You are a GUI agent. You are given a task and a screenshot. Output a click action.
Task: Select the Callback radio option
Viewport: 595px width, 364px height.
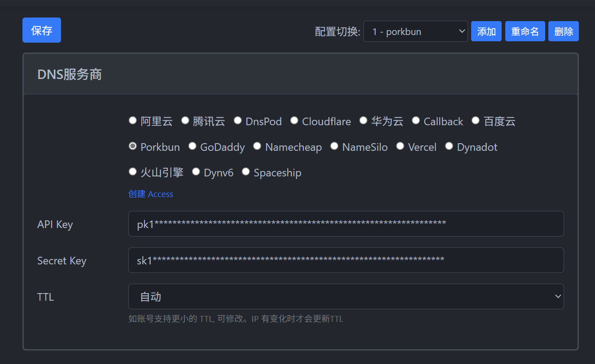click(x=416, y=120)
